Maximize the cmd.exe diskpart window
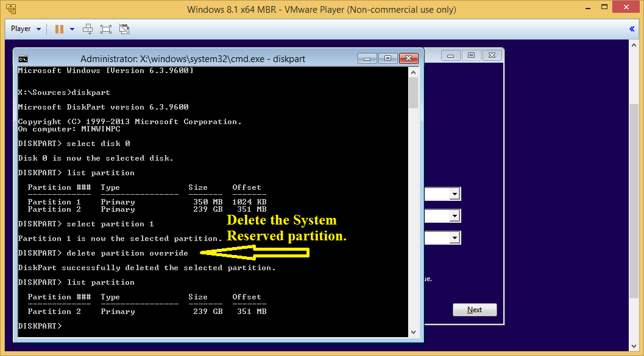The image size is (644, 356). (x=387, y=58)
